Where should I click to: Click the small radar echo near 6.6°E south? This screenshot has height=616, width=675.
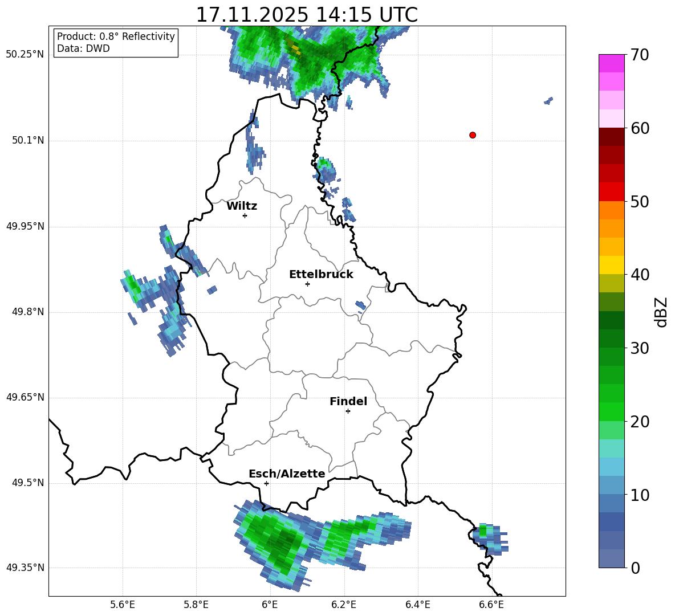[490, 539]
